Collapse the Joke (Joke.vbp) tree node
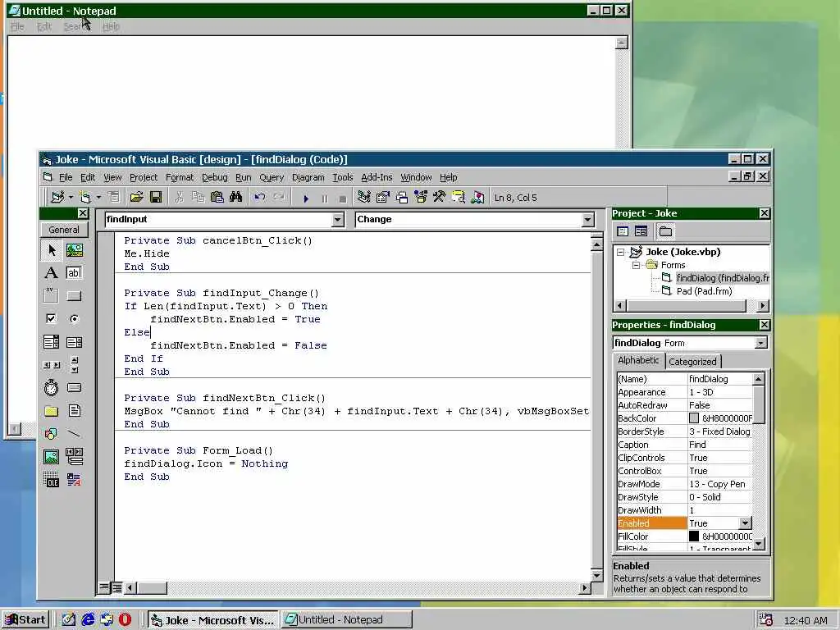This screenshot has height=630, width=840. point(620,252)
